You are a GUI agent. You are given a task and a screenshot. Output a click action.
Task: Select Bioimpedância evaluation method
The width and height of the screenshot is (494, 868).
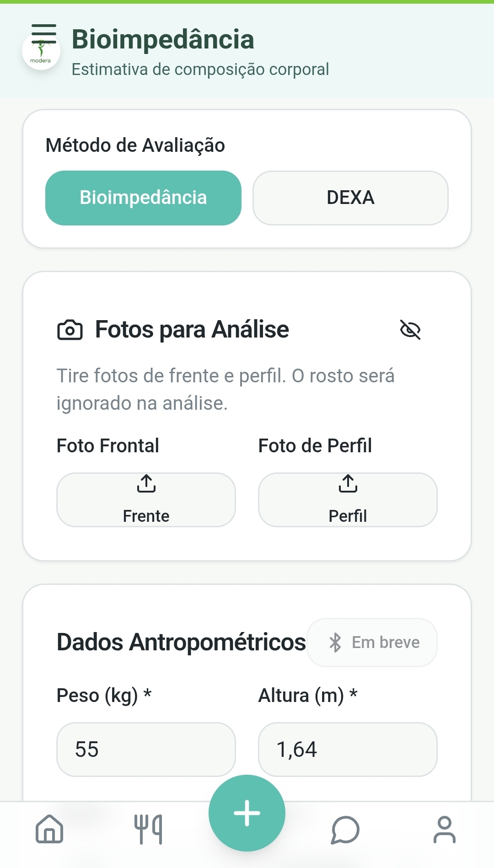click(x=143, y=198)
